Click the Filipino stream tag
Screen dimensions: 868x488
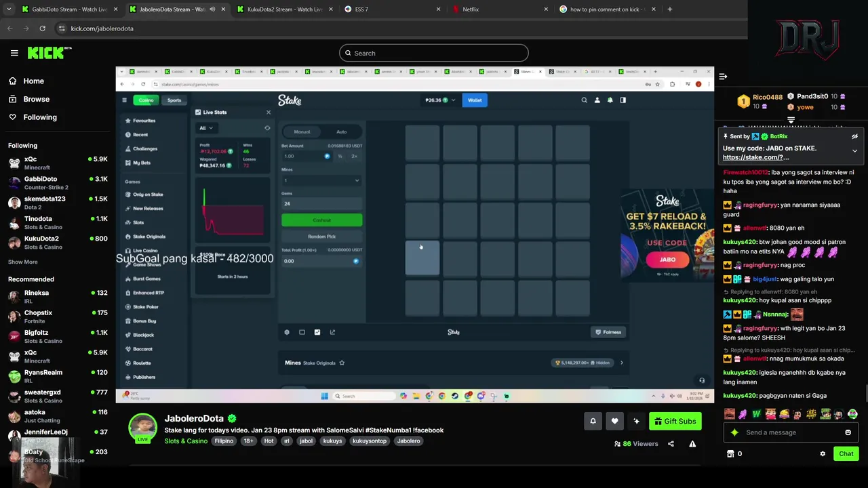pos(224,441)
